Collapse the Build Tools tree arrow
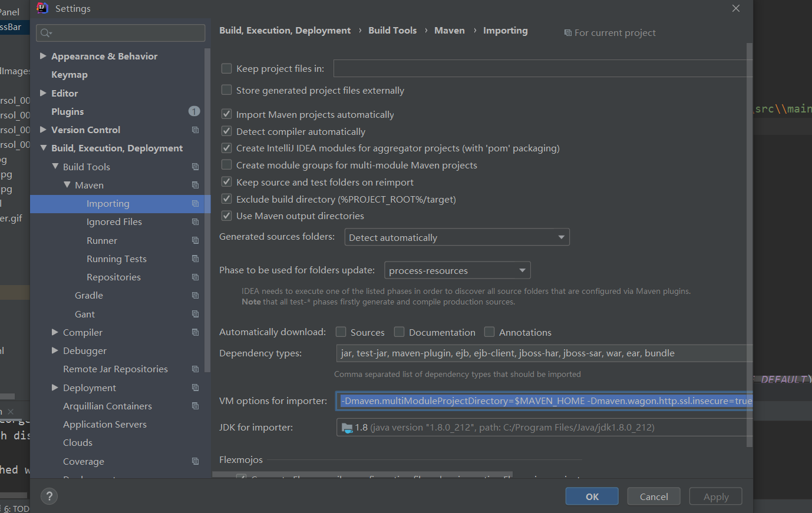Screen dimensions: 812x513 click(55, 167)
